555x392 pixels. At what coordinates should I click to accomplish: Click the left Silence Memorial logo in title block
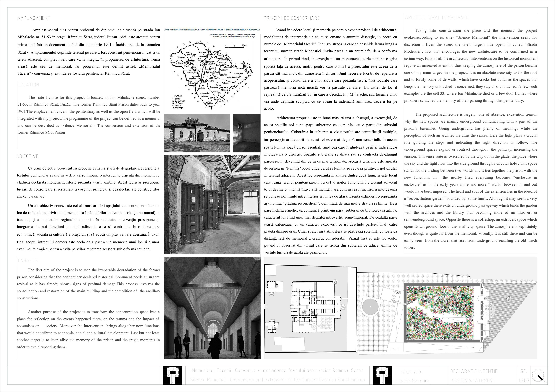coord(173,375)
